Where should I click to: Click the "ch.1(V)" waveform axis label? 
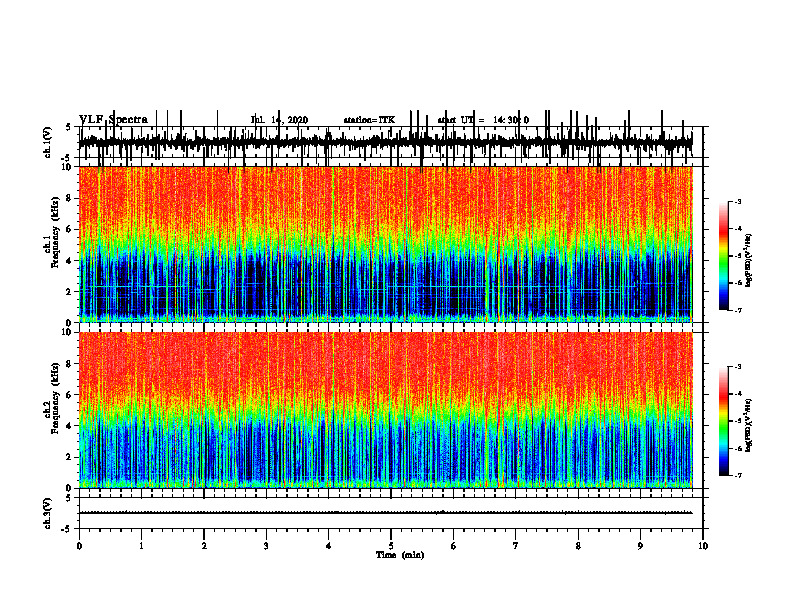48,142
